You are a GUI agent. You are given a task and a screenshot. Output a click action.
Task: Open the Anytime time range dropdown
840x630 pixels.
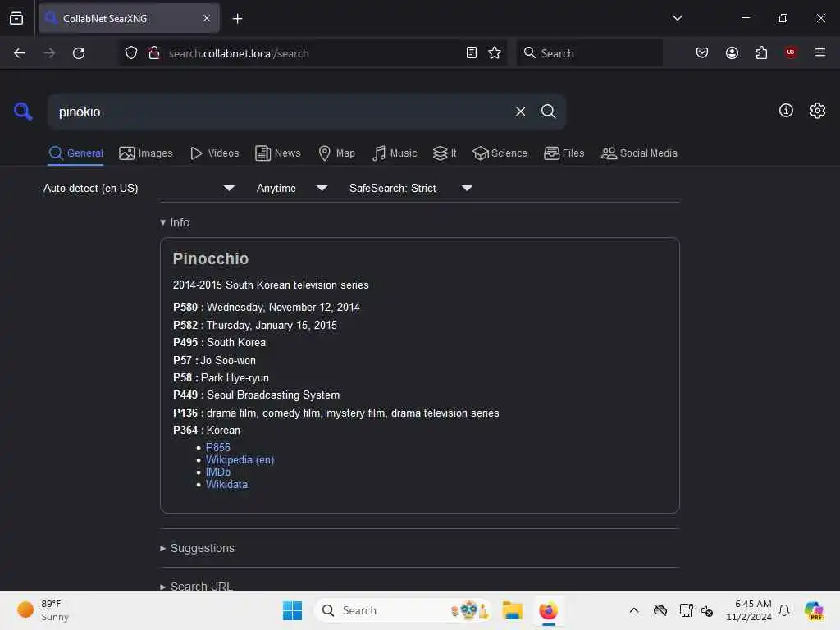click(291, 188)
